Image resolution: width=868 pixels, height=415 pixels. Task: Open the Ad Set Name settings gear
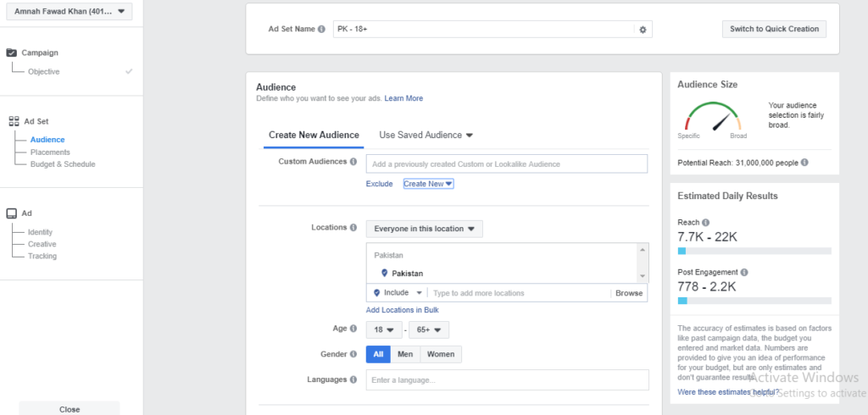[643, 30]
